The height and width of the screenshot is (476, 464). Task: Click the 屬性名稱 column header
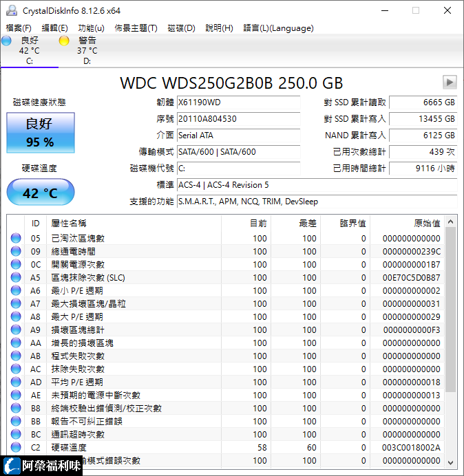click(134, 224)
